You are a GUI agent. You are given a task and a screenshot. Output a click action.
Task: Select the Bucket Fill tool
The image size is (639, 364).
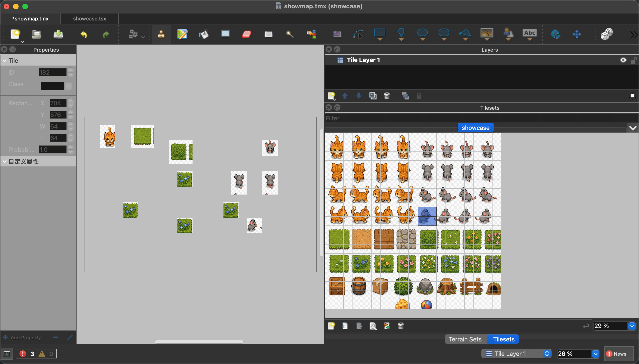click(x=204, y=34)
